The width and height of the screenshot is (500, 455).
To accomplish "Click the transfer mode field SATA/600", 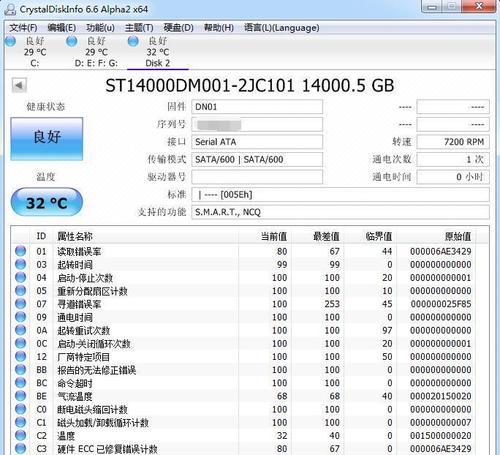I will [257, 160].
